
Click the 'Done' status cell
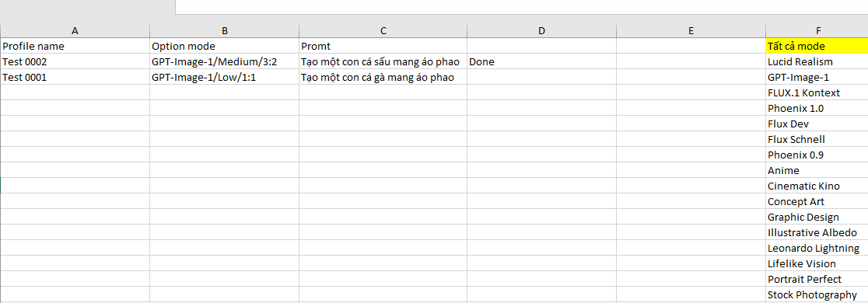pyautogui.click(x=542, y=62)
